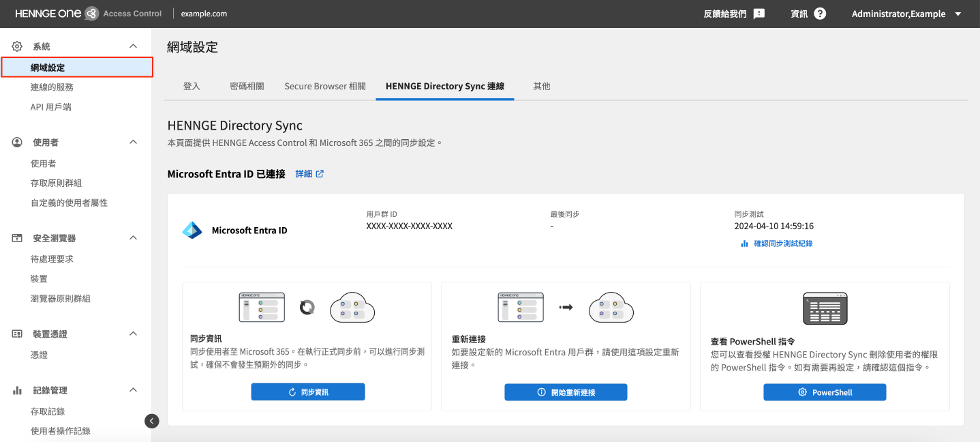Image resolution: width=980 pixels, height=442 pixels.
Task: Click the 安全瀏覽器 browser icon in sidebar
Action: pos(17,238)
